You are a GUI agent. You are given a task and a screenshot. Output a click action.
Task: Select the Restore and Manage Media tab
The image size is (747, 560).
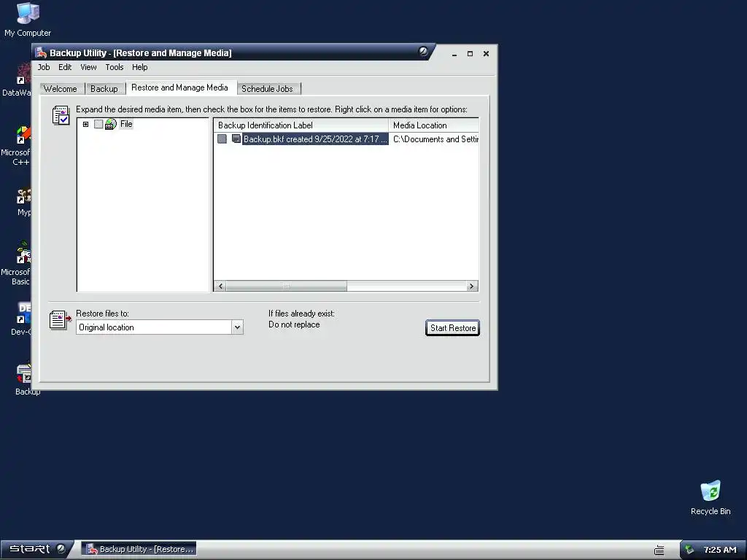pos(179,87)
